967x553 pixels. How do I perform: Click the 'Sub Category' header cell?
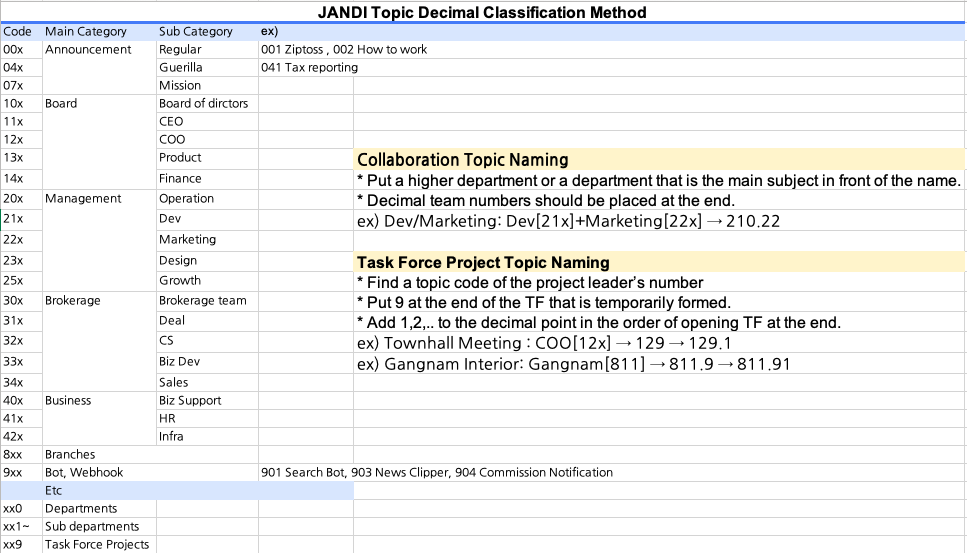point(207,31)
